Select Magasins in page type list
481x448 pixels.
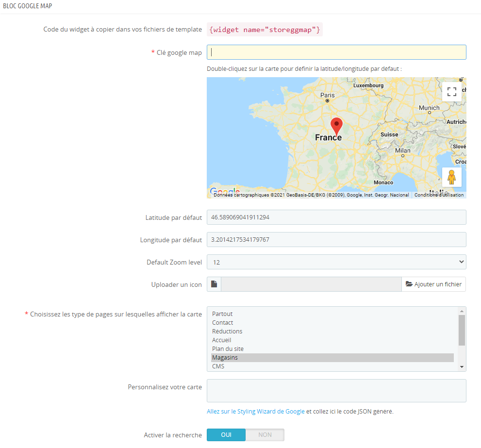tap(332, 358)
